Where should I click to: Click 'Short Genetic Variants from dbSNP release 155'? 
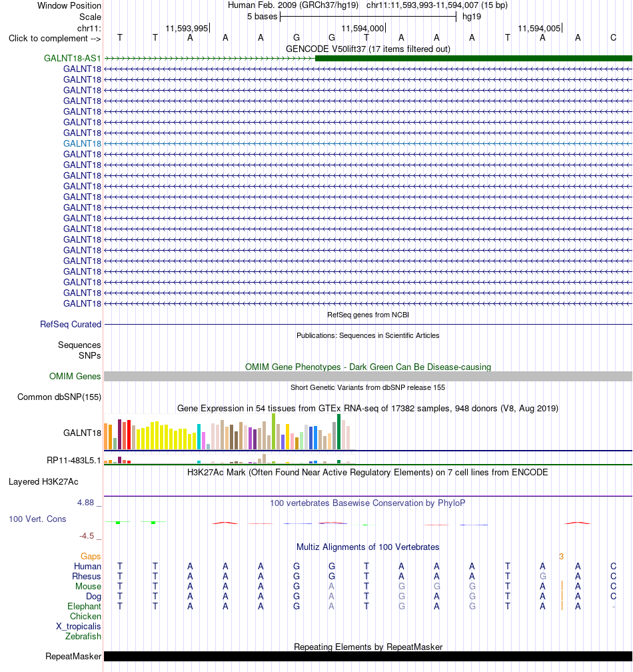[368, 387]
